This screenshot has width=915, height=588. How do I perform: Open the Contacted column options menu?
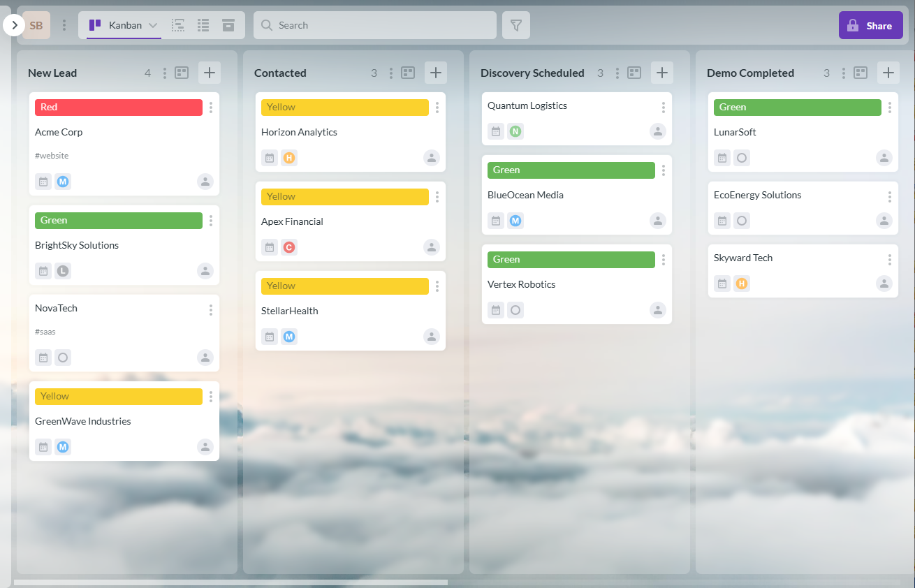390,72
